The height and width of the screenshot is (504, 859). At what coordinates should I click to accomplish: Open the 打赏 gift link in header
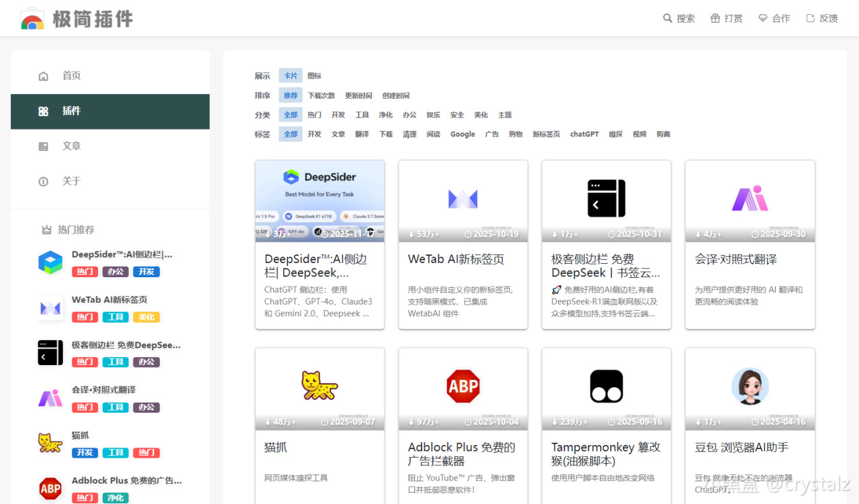[727, 19]
